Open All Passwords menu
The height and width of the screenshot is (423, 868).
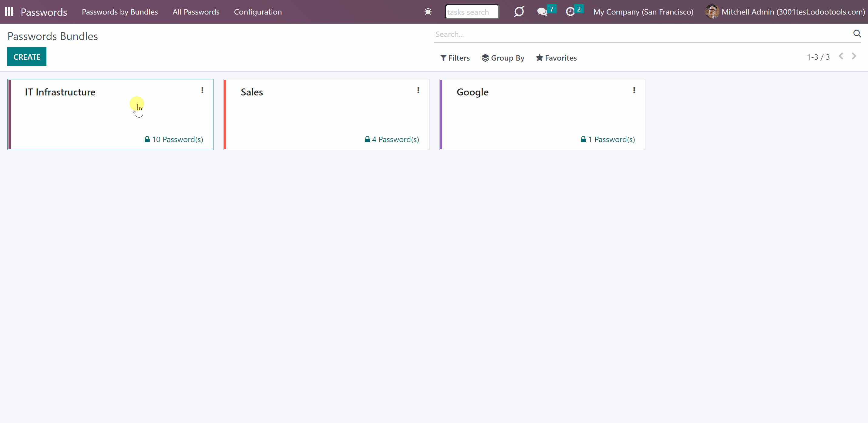pyautogui.click(x=196, y=12)
